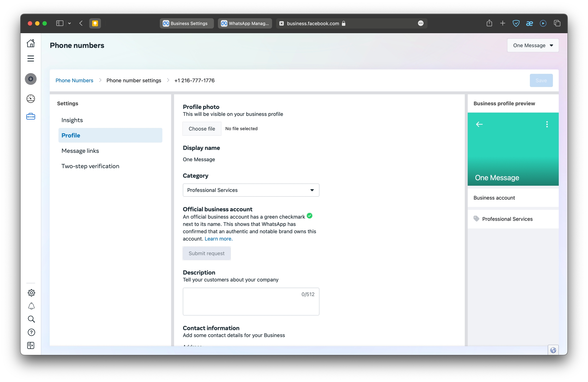Click the search magnifier icon

(x=31, y=319)
